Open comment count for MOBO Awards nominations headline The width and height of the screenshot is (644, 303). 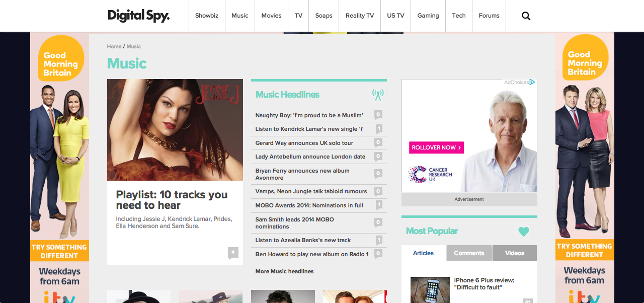click(x=378, y=205)
